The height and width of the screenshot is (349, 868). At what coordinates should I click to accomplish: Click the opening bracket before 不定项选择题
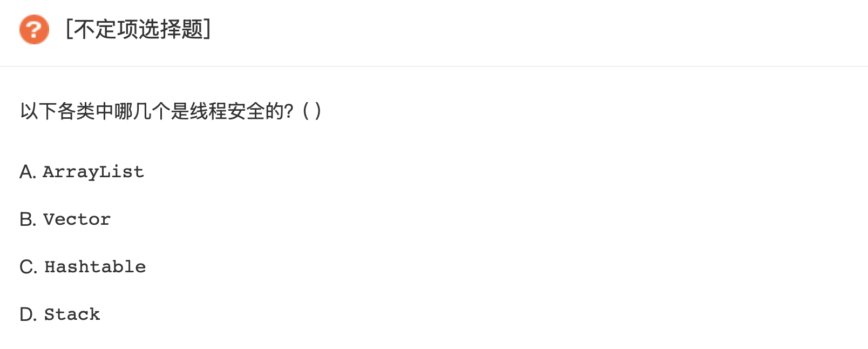(x=69, y=29)
